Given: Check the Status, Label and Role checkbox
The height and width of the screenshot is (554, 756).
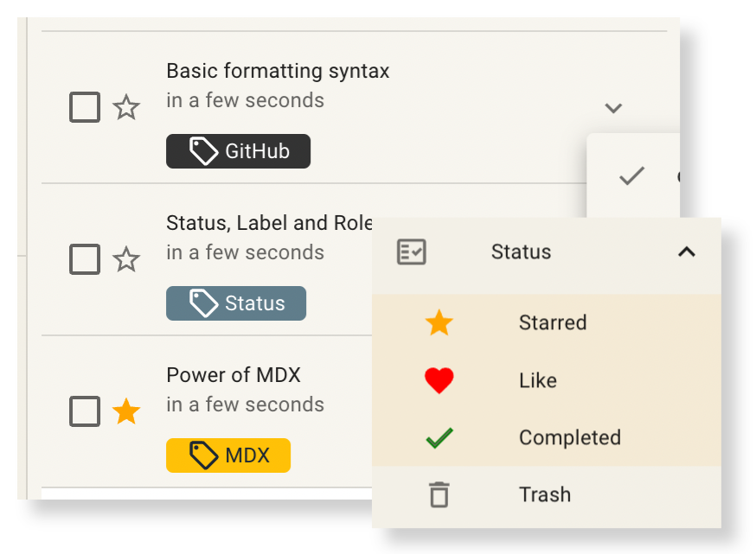Looking at the screenshot, I should pyautogui.click(x=85, y=259).
